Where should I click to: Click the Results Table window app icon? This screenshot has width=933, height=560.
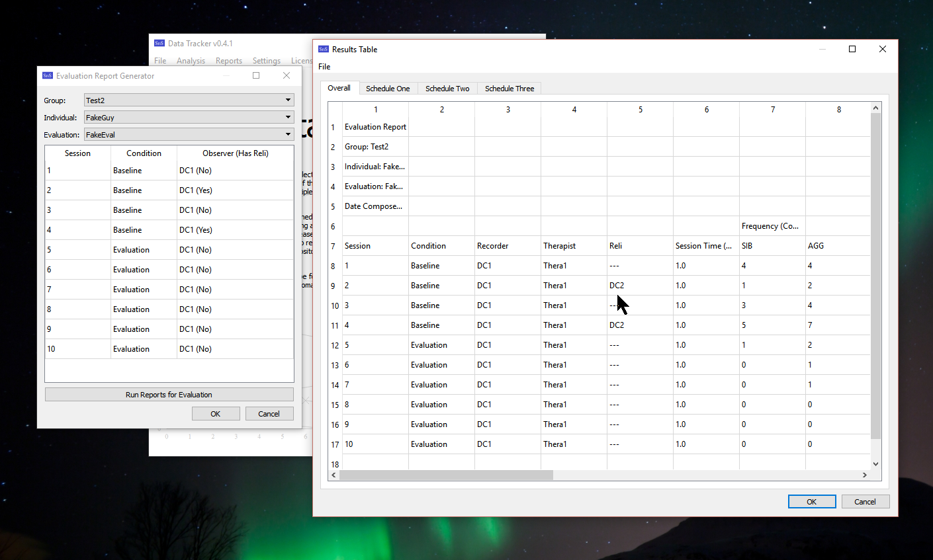(x=324, y=50)
